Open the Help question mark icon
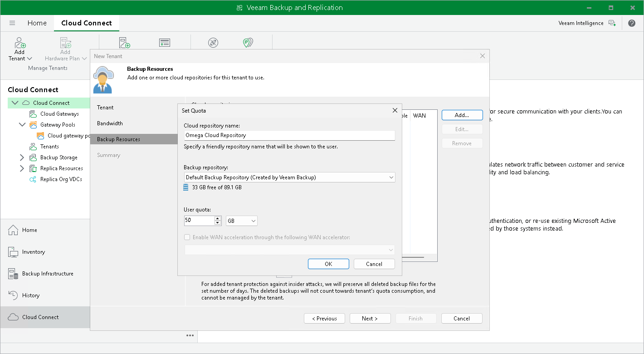The width and height of the screenshot is (644, 354). [632, 23]
